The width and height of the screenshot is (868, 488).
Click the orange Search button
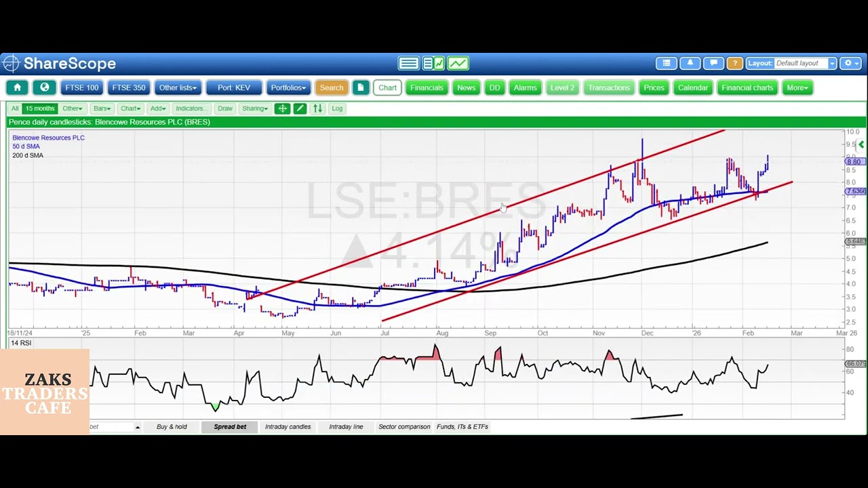332,87
